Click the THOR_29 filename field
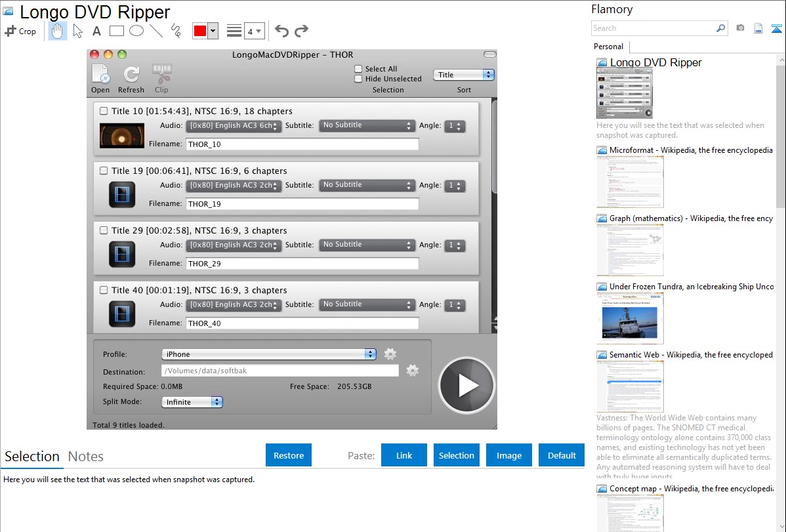Image resolution: width=786 pixels, height=532 pixels. pyautogui.click(x=302, y=264)
